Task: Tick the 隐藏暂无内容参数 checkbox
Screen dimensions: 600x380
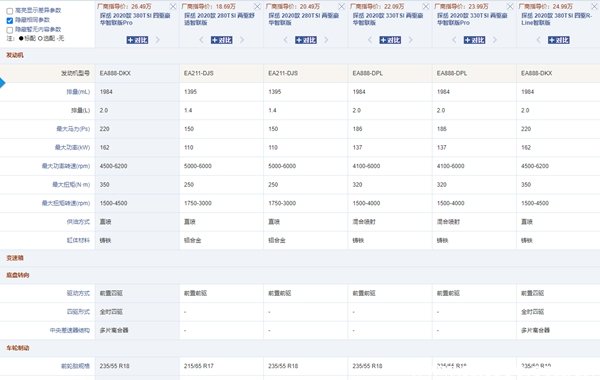Action: tap(10, 30)
